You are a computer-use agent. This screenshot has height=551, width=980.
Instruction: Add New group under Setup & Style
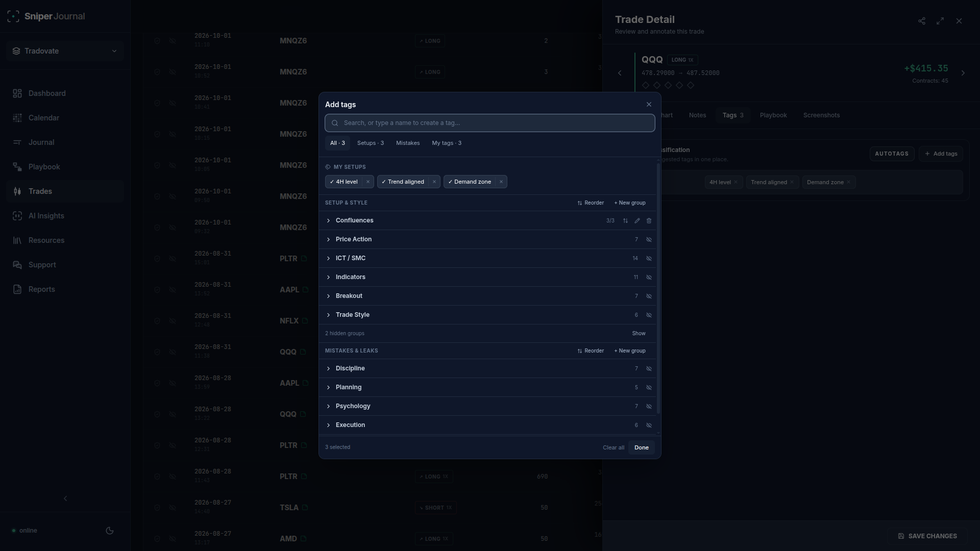click(x=630, y=203)
